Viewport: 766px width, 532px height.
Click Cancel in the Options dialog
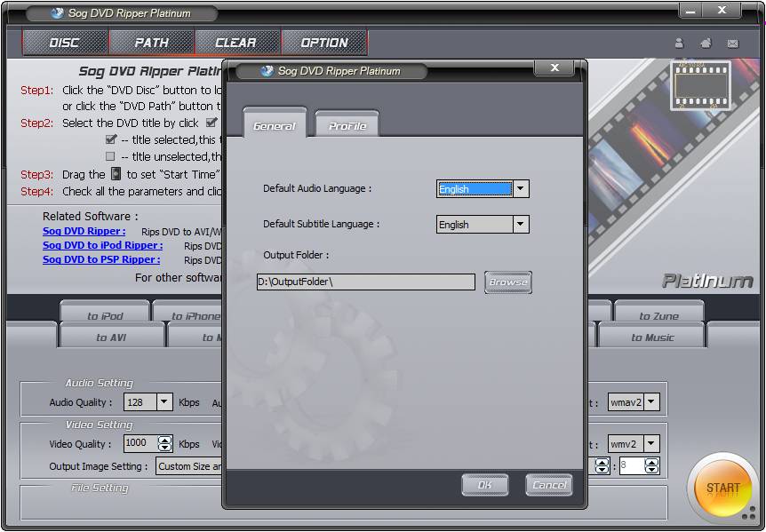(549, 485)
